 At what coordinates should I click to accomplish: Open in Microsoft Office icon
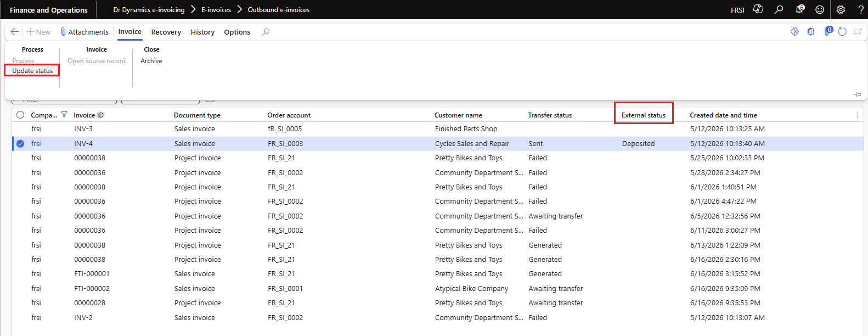tap(810, 32)
